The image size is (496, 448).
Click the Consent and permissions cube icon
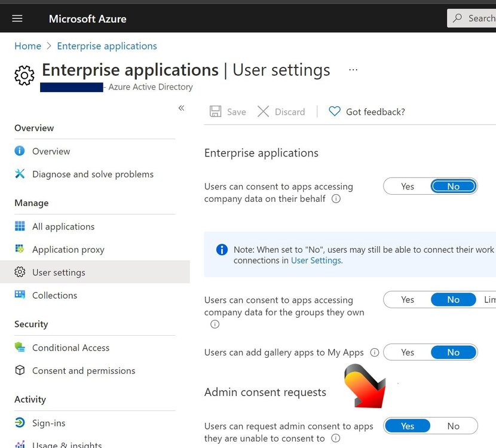click(x=20, y=370)
